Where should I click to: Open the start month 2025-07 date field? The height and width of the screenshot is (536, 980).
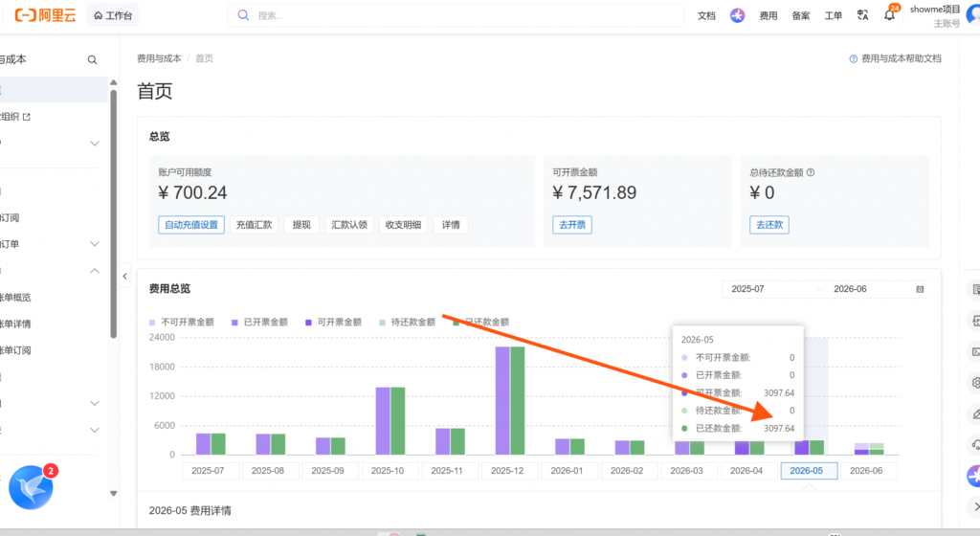click(x=748, y=289)
